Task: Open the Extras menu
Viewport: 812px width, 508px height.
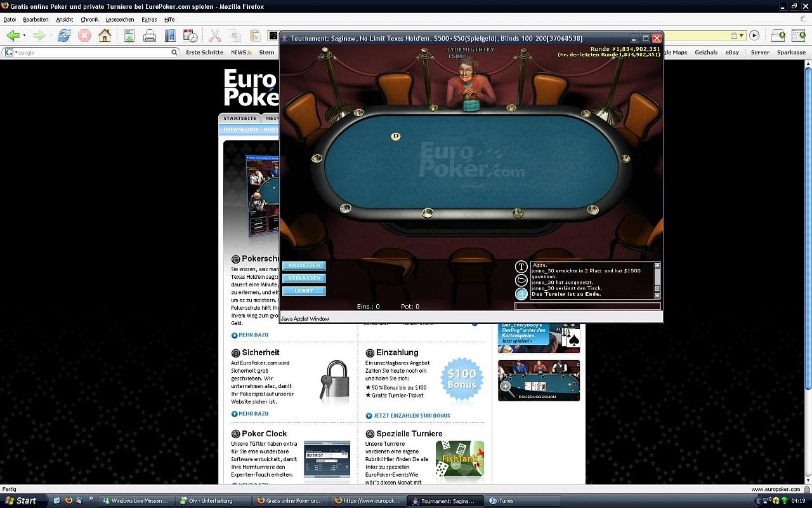Action: point(149,20)
